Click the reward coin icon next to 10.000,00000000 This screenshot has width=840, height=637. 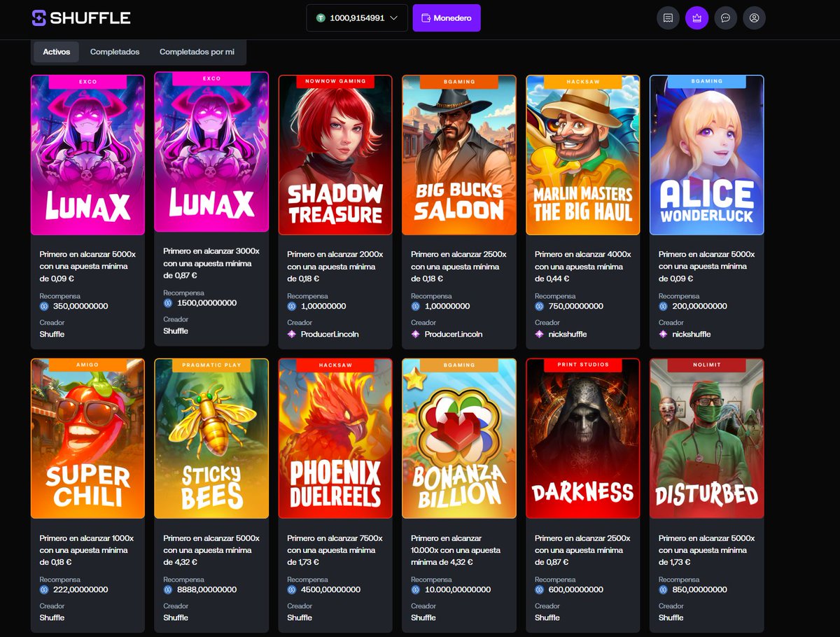(x=416, y=589)
